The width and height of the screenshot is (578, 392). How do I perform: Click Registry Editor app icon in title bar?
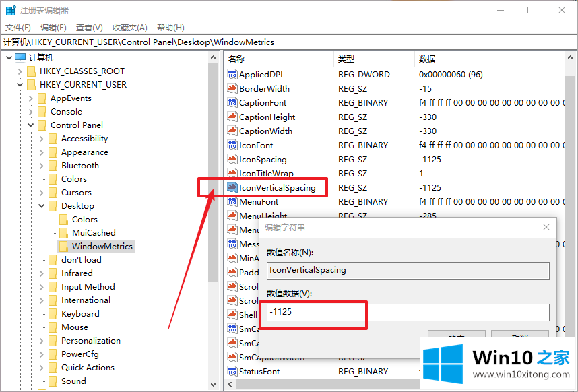[x=11, y=10]
